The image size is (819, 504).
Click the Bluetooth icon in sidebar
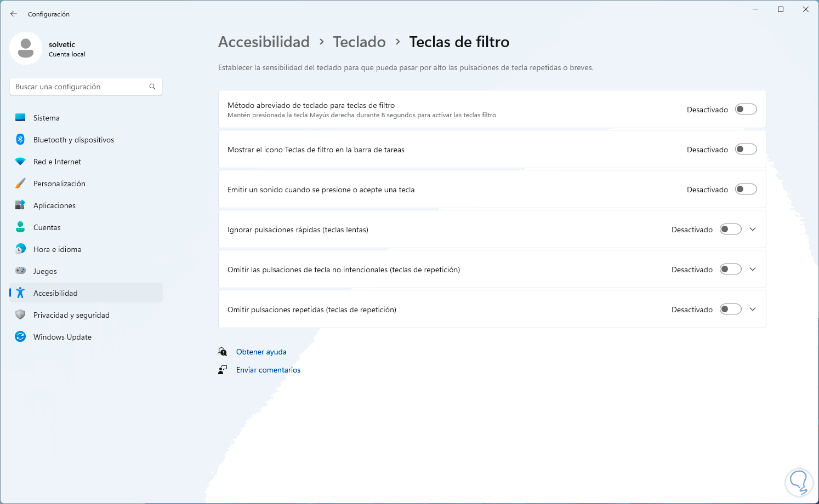click(x=20, y=140)
